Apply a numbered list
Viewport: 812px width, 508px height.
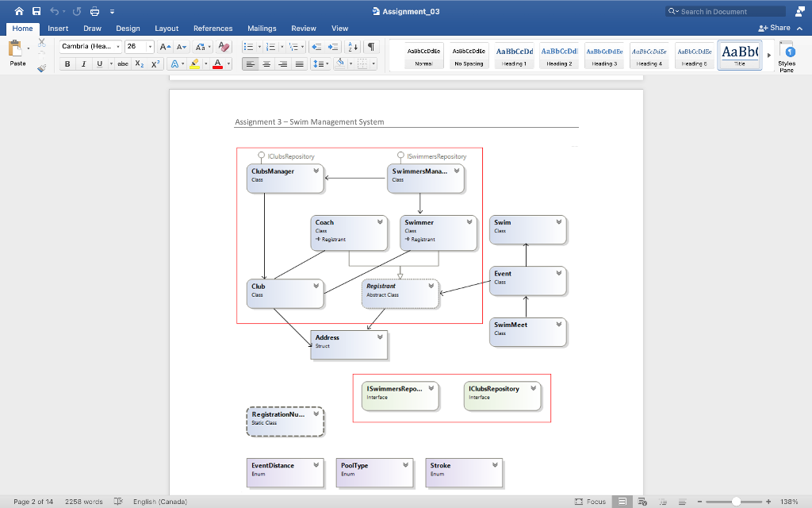[271, 47]
